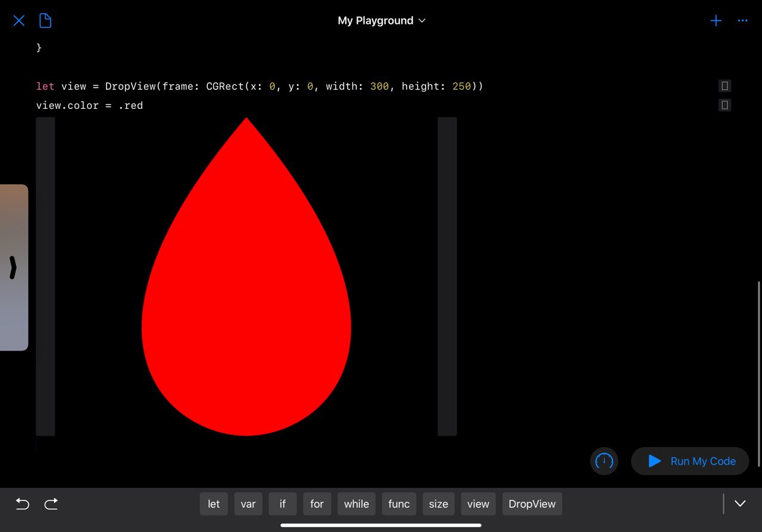Click the CGRect text in code
The image size is (762, 532).
tap(225, 86)
